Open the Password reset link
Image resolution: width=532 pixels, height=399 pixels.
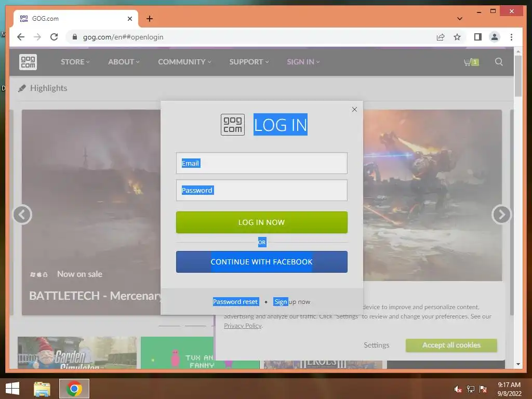236,302
